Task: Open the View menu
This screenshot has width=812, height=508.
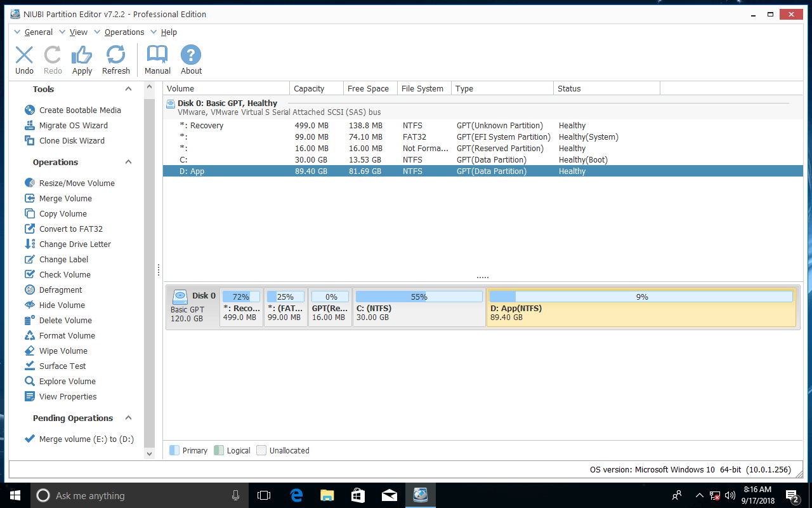Action: 78,32
